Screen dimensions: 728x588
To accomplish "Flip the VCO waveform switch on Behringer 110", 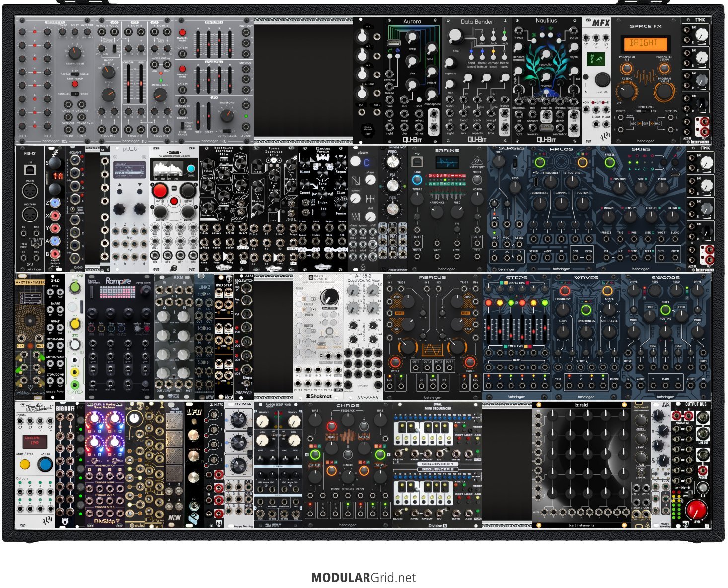I will (x=115, y=48).
